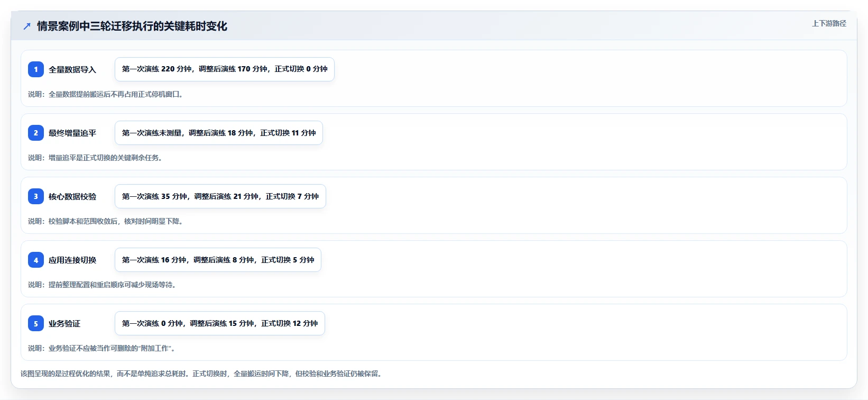Click the 应用连接切换 step label
Viewport: 868px width, 400px height.
click(72, 260)
